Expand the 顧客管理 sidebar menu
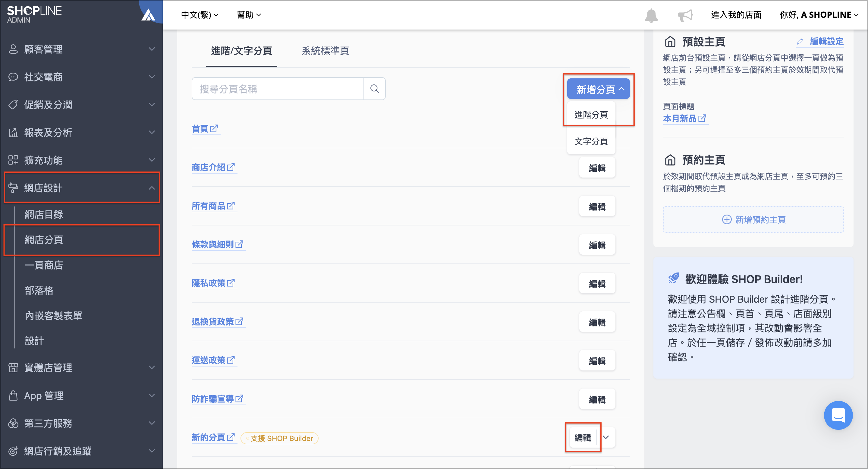 152,49
